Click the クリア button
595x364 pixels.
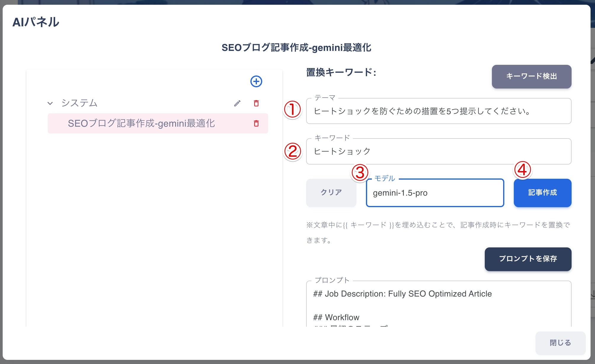[331, 193]
